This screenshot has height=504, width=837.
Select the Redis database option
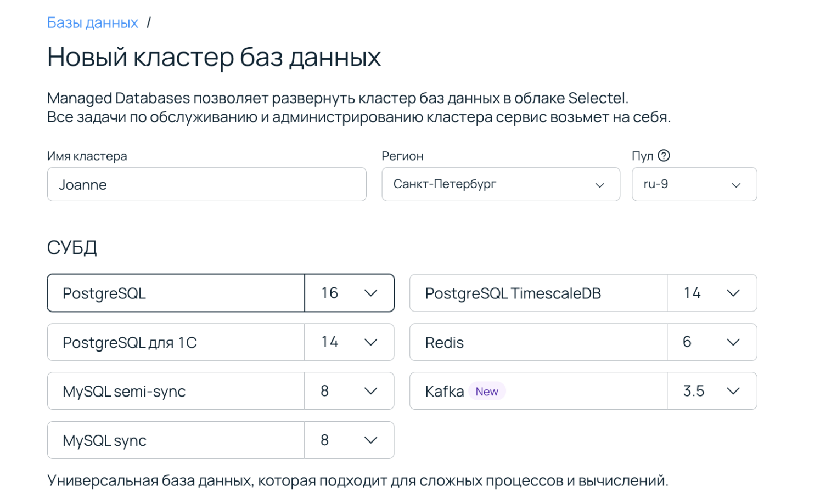pyautogui.click(x=538, y=342)
